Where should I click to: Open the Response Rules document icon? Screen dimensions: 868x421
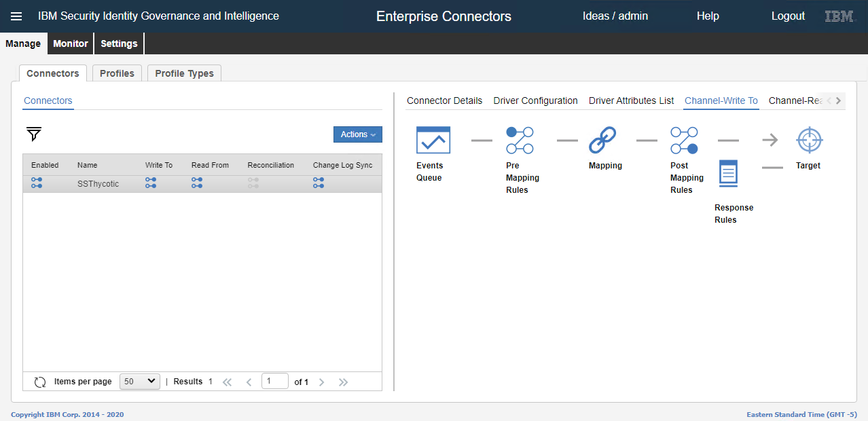[728, 173]
